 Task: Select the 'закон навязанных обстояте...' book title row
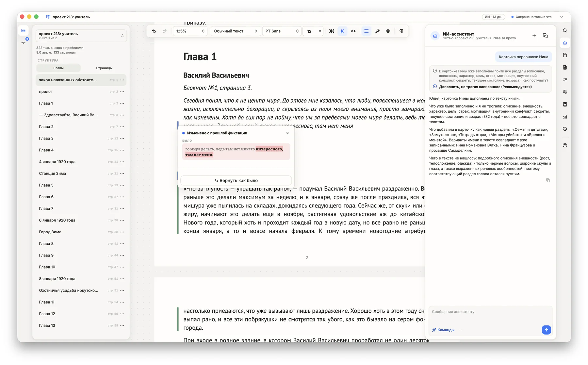pyautogui.click(x=81, y=80)
